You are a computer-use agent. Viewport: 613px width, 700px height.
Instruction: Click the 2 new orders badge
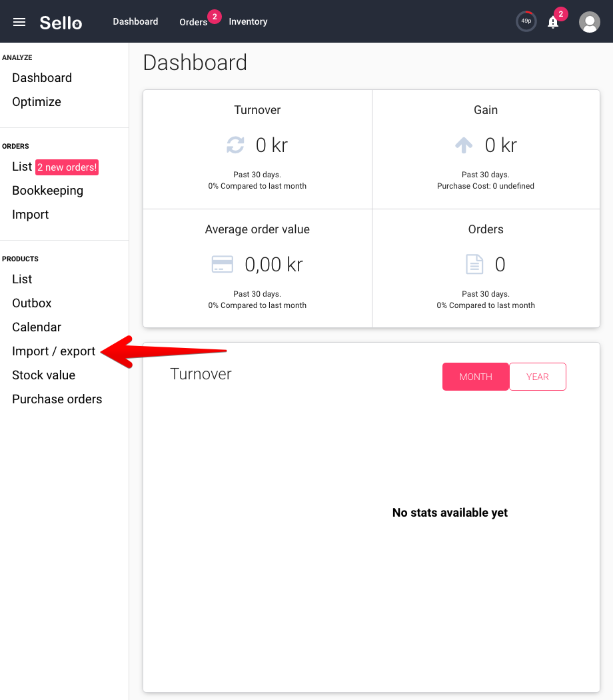(x=67, y=167)
